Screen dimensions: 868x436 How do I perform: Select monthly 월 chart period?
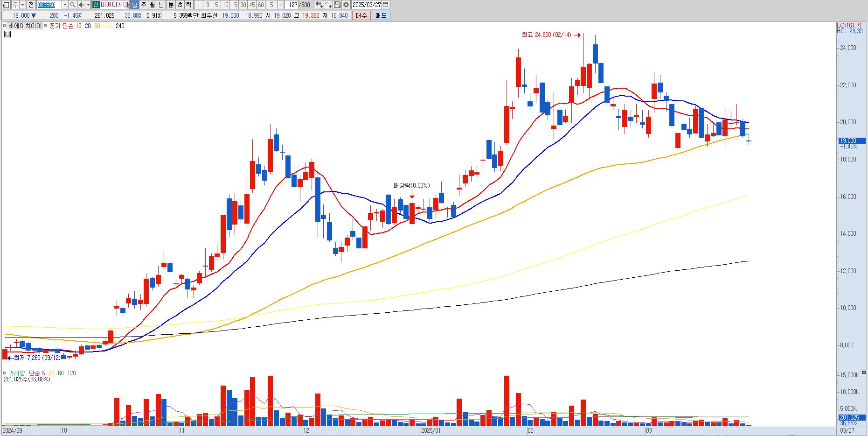153,5
